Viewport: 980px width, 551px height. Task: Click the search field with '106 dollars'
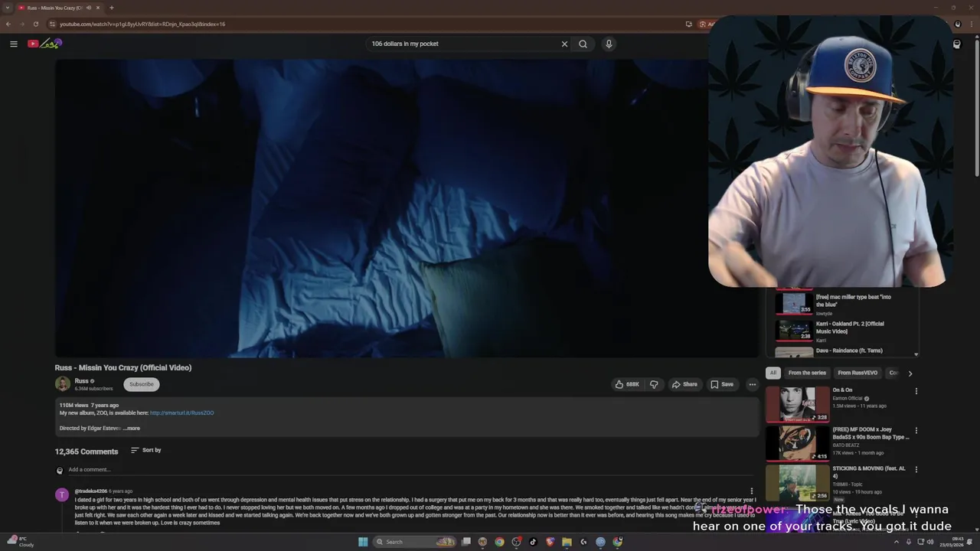coord(463,44)
